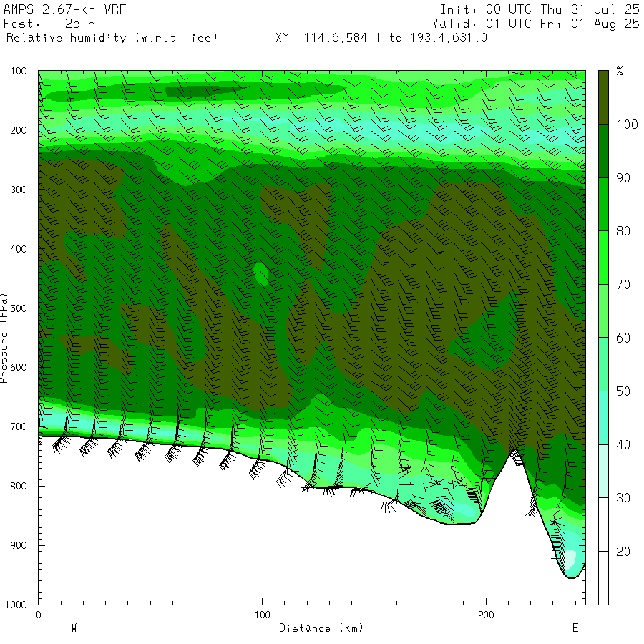Click the 'Distance (km)' horizontal axis title

pos(321,628)
